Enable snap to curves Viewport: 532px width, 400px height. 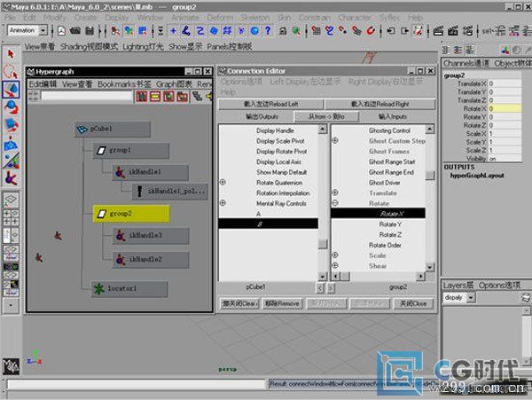pos(330,31)
